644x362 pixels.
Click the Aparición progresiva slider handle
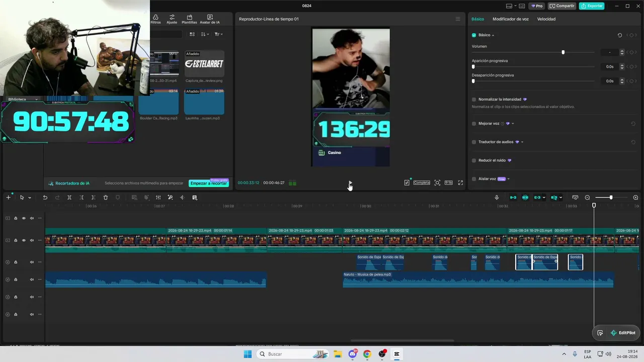pos(473,67)
